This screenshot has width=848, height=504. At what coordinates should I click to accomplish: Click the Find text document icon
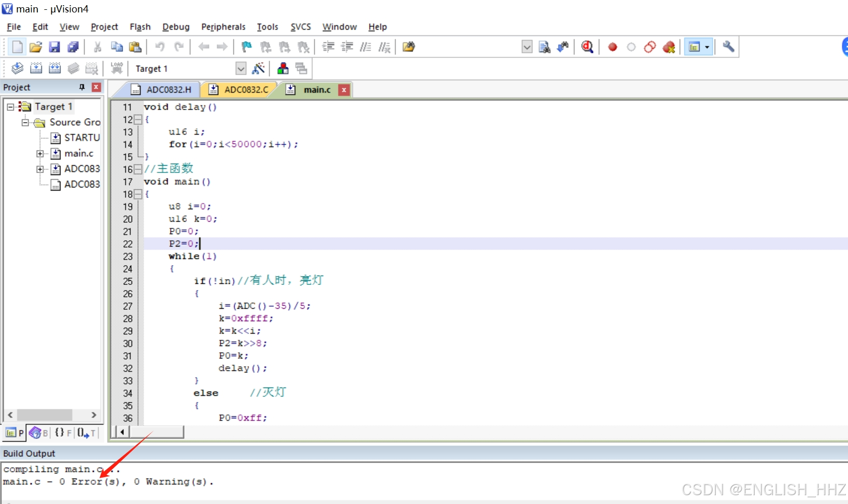point(544,47)
